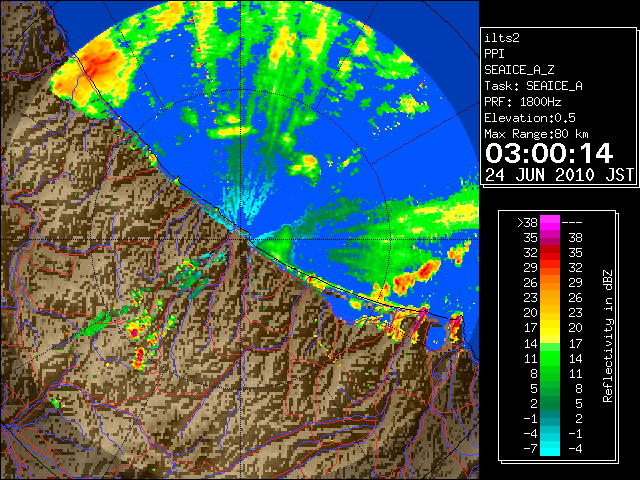640x480 pixels.
Task: Click the "PRF: 1800Hz" line
Action: [522, 102]
